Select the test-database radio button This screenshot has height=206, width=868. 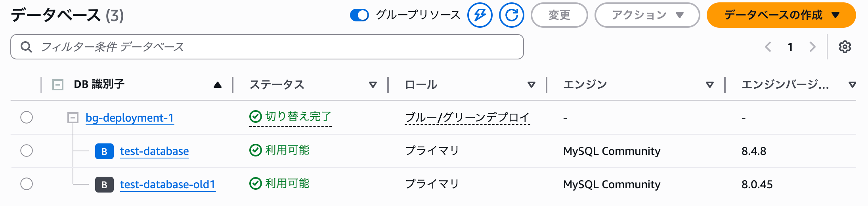(27, 151)
